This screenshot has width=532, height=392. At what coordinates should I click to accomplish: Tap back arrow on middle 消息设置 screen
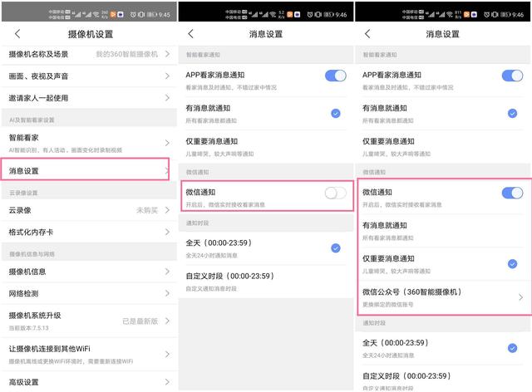click(190, 33)
